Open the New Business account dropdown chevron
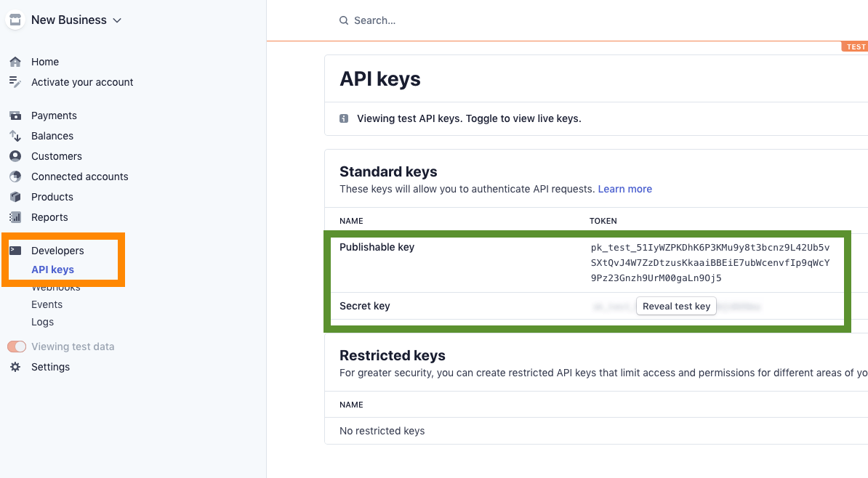Image resolution: width=868 pixels, height=478 pixels. click(x=117, y=20)
